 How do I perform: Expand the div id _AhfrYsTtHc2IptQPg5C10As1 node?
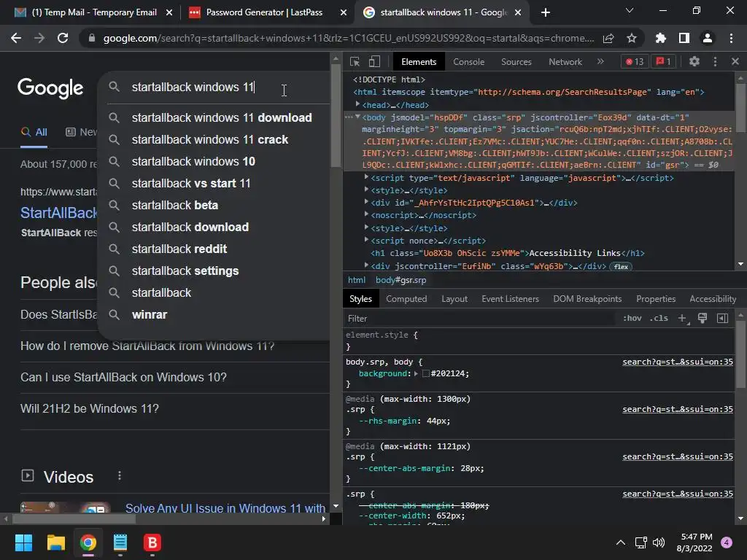(366, 201)
